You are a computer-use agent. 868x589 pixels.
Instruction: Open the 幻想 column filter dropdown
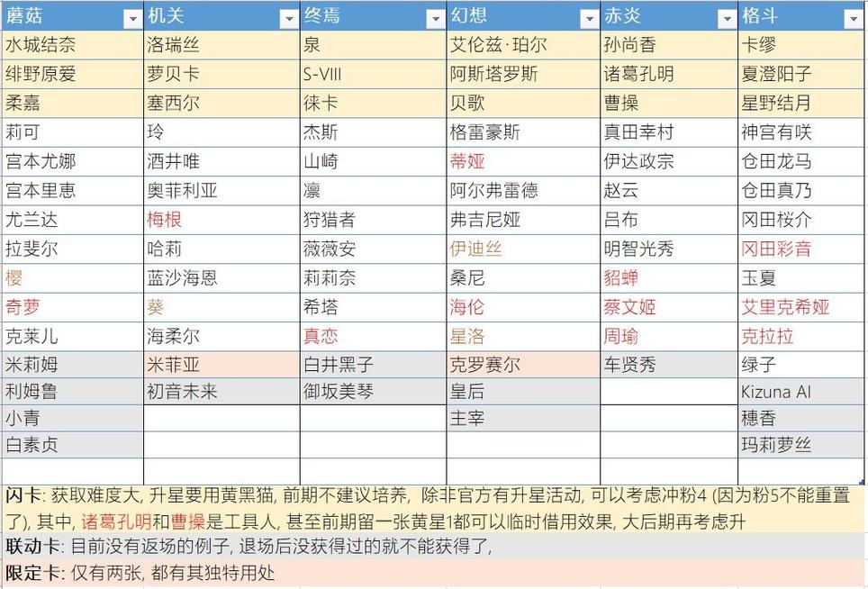(590, 20)
